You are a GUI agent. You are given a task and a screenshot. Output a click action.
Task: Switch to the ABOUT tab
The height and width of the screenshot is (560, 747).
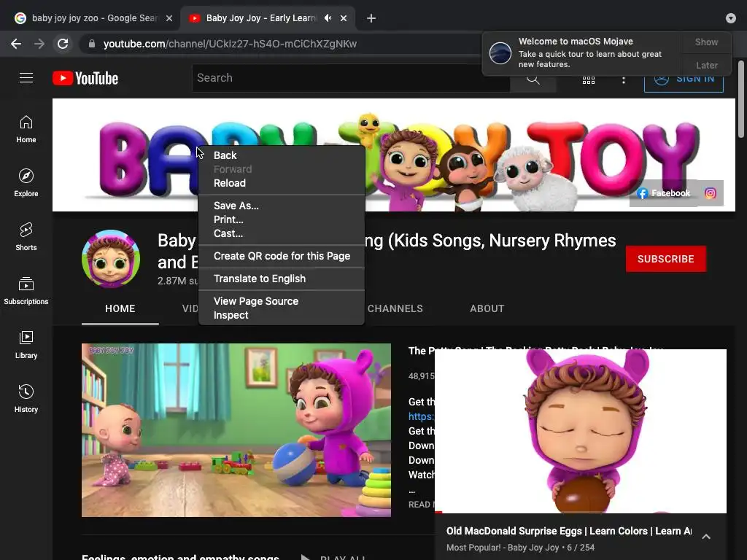click(x=487, y=308)
